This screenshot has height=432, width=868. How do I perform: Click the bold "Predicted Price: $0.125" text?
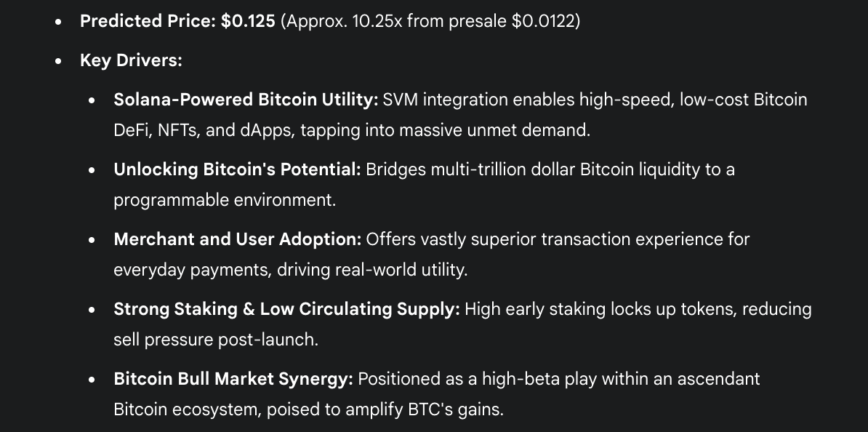pos(177,21)
